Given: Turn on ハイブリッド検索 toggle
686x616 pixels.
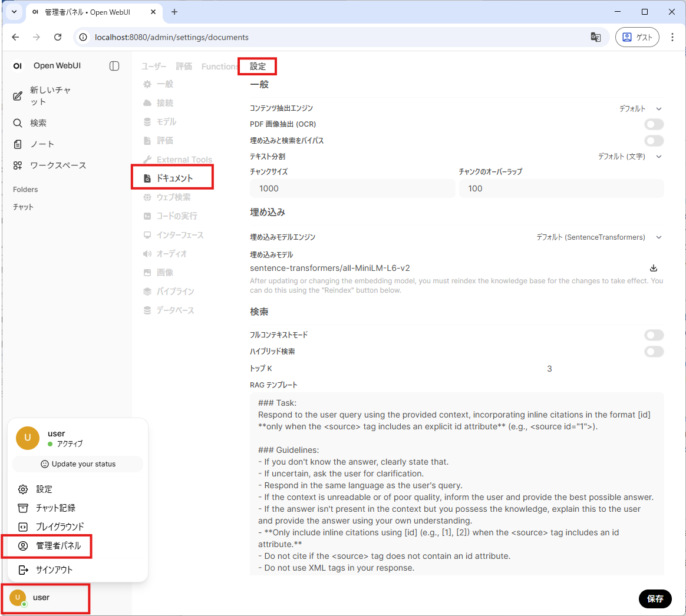Looking at the screenshot, I should (x=654, y=352).
